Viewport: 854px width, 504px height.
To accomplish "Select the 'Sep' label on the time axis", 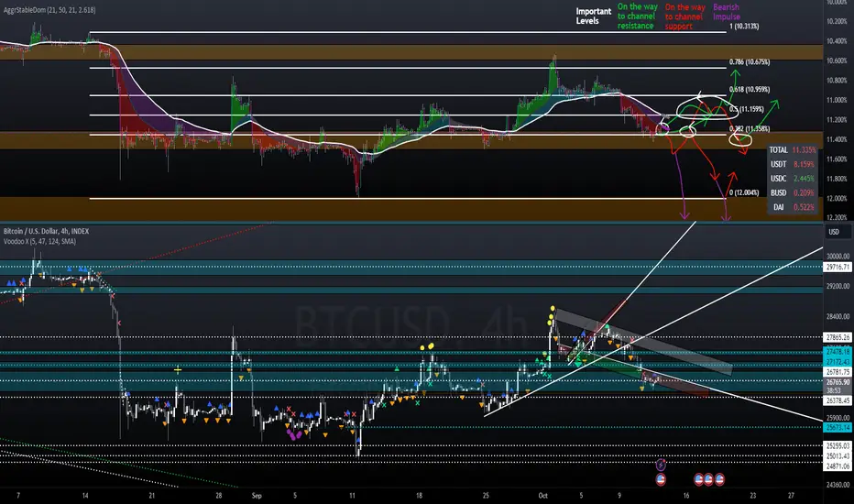I will click(x=257, y=496).
